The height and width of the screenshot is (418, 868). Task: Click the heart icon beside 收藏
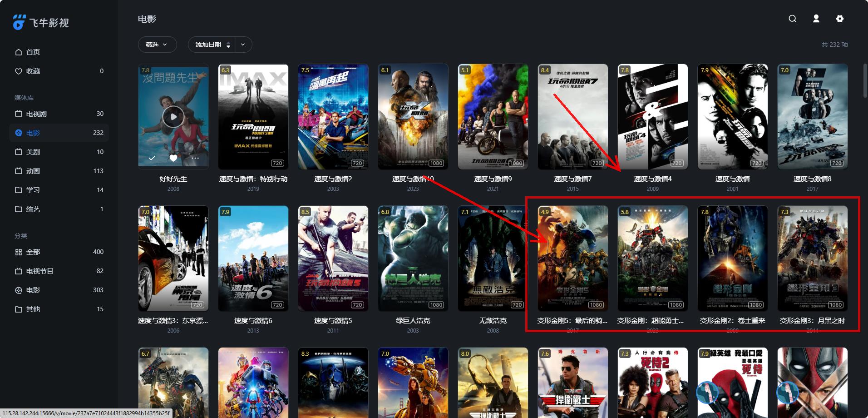[x=19, y=71]
